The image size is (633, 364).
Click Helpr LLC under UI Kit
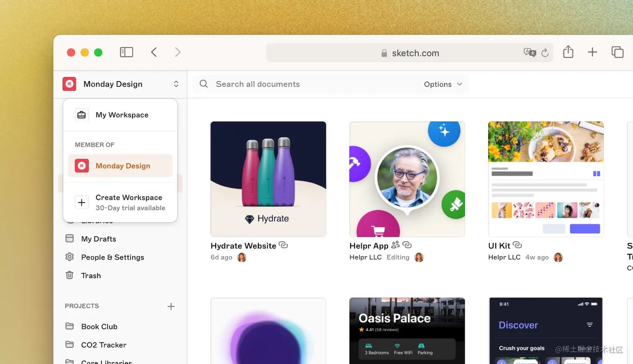[x=504, y=257]
